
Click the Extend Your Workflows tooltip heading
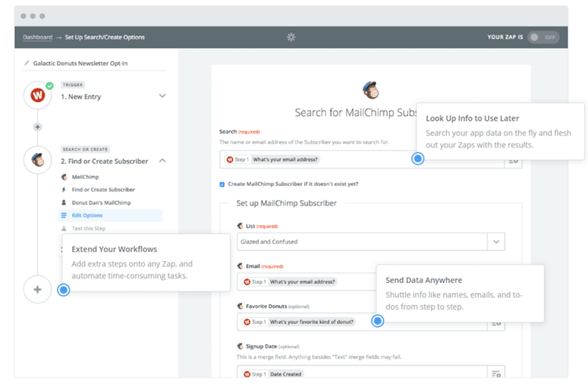[x=114, y=249]
